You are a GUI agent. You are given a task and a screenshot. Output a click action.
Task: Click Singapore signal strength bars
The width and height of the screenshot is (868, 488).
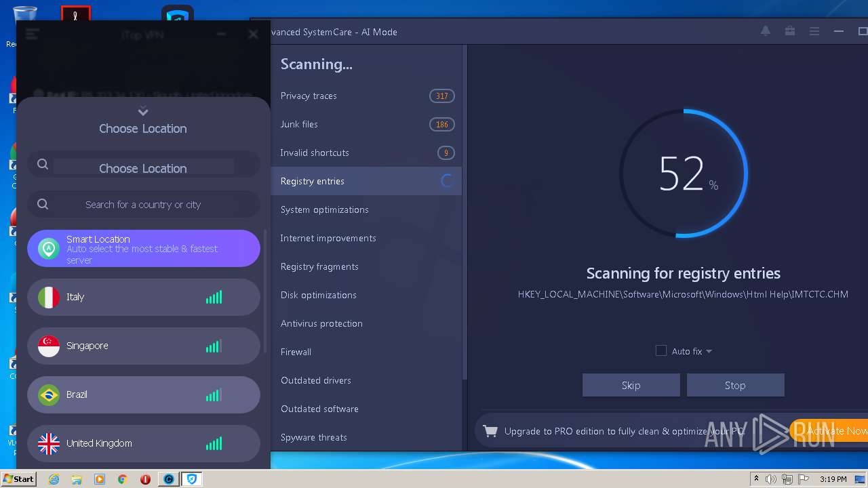[x=214, y=346]
